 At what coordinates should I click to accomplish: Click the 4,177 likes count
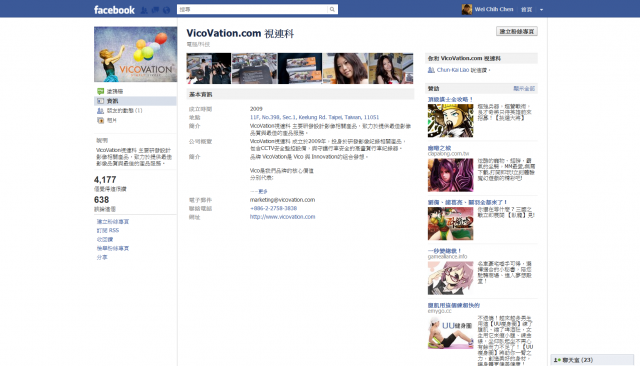(105, 180)
